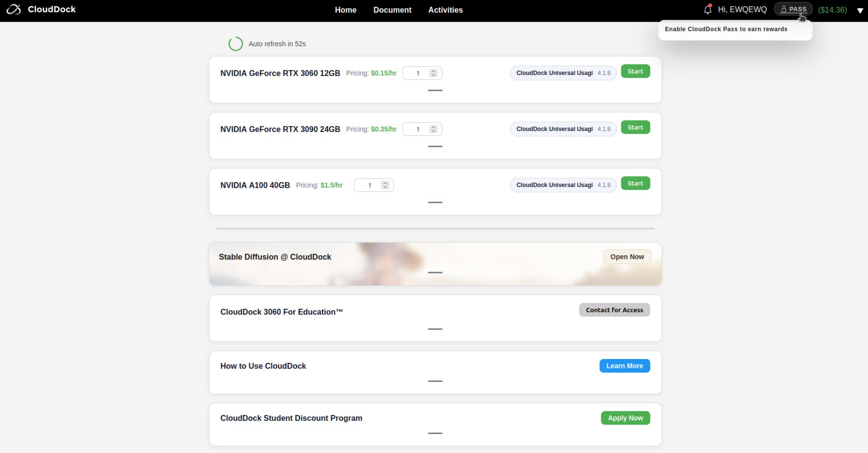This screenshot has width=868, height=453.
Task: Adjust RTX 3060 GPU count stepper
Action: pos(433,73)
